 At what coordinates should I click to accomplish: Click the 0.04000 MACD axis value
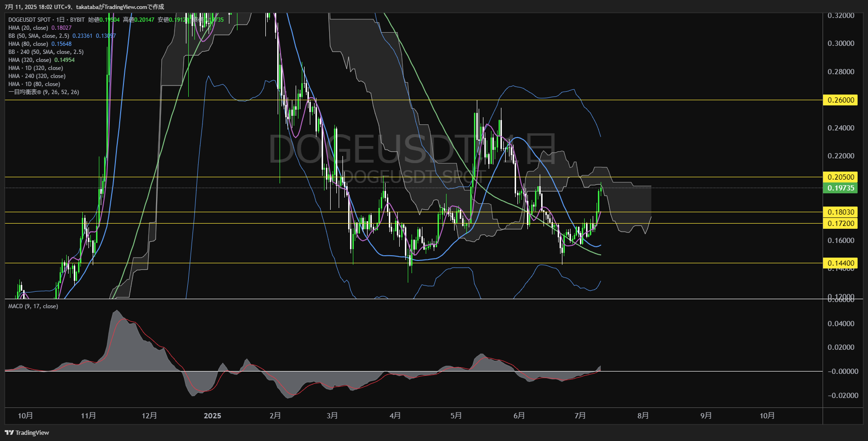tap(841, 324)
